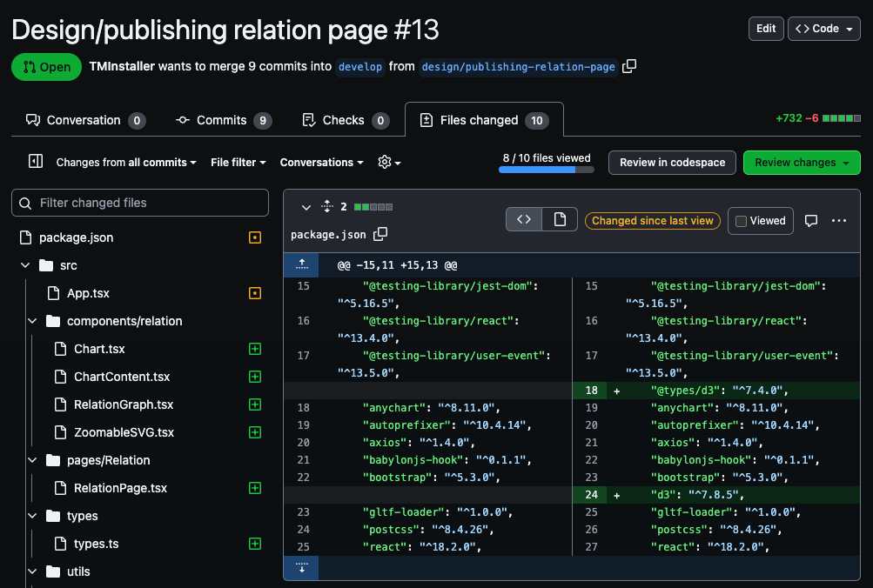The image size is (873, 588).
Task: Click the diffstat blocks next to +732 −6
Action: (x=842, y=118)
